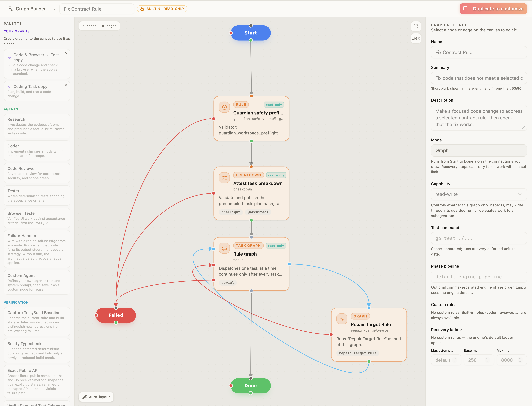The height and width of the screenshot is (406, 532).
Task: Click the shield icon on Guardian safety node
Action: click(224, 107)
